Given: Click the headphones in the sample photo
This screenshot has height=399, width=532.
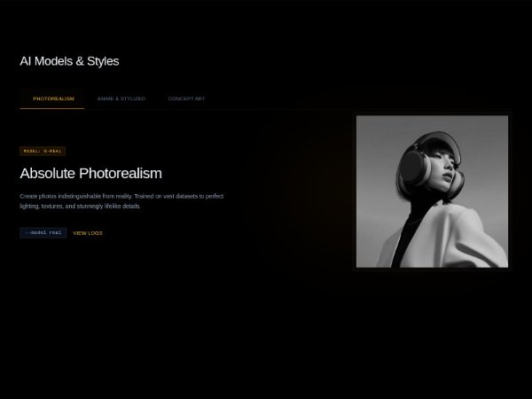Looking at the screenshot, I should [x=415, y=168].
